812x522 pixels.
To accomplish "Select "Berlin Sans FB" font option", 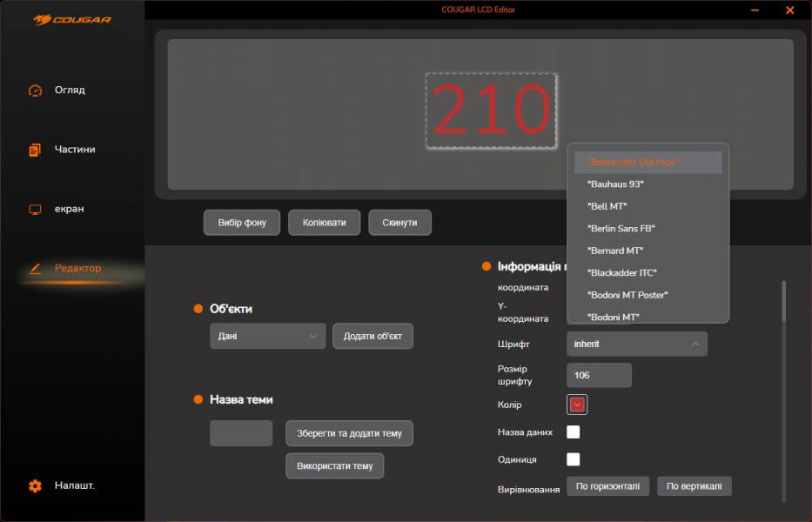I will click(621, 229).
